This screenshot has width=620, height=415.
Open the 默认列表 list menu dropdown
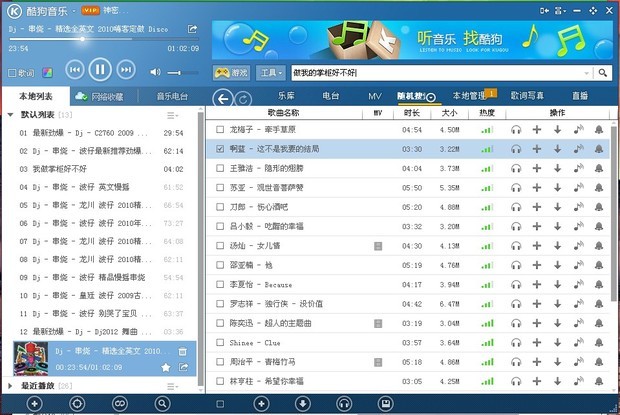pyautogui.click(x=172, y=115)
